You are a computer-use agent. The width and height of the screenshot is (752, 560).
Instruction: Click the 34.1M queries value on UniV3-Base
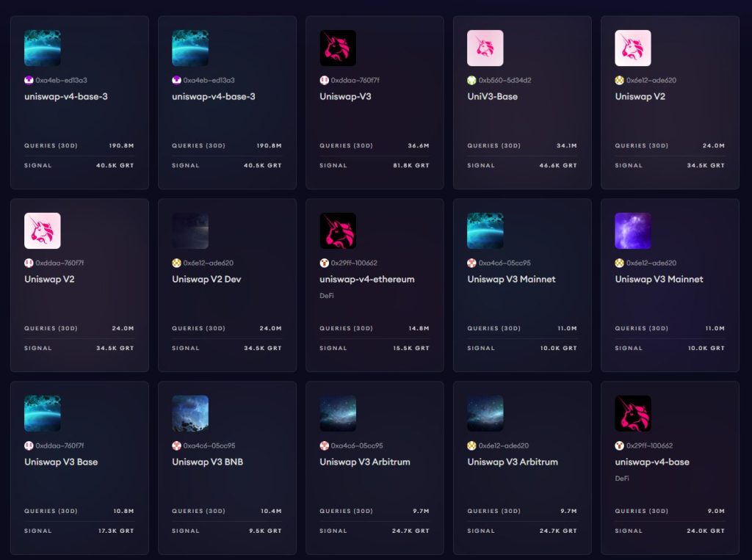point(565,146)
